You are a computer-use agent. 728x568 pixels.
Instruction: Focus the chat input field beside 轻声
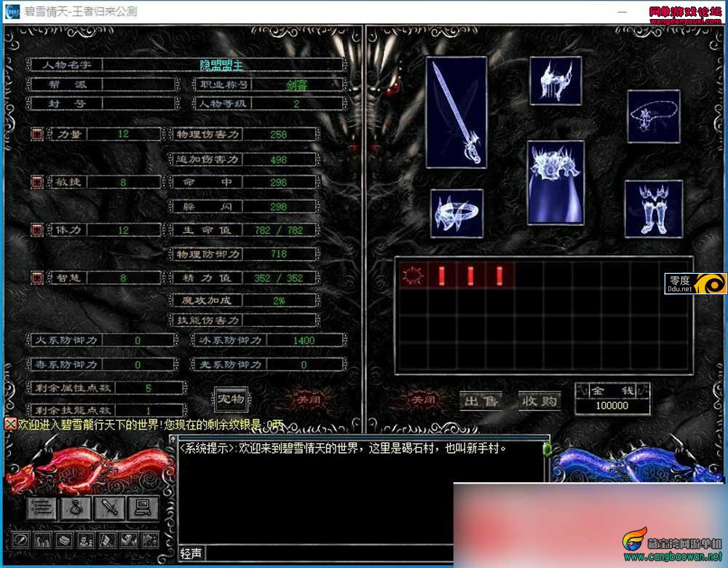[329, 553]
